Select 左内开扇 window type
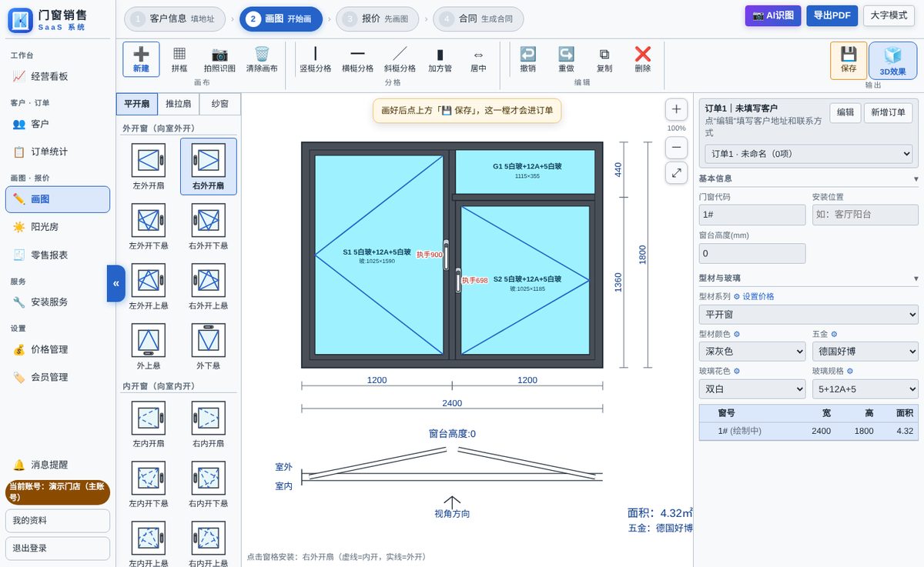Image resolution: width=924 pixels, height=567 pixels. tap(148, 424)
